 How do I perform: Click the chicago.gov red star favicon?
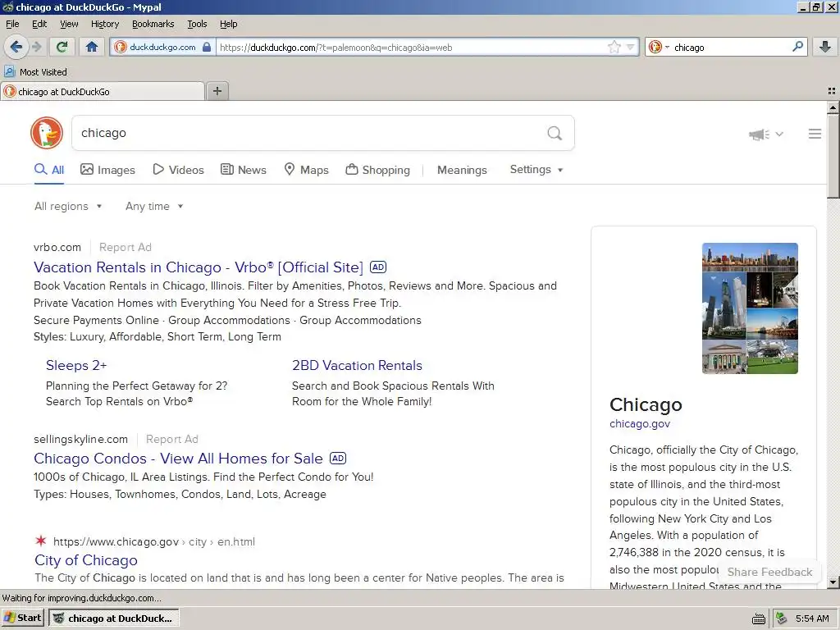pyautogui.click(x=41, y=541)
